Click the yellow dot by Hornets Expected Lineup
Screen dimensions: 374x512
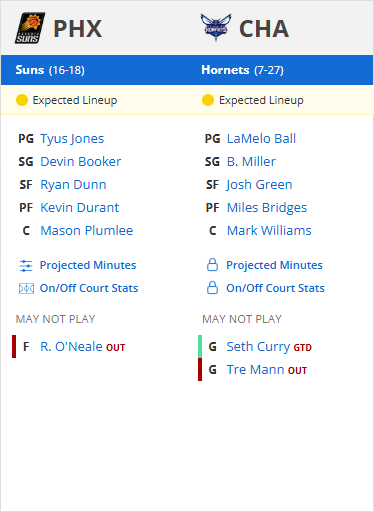[x=208, y=100]
